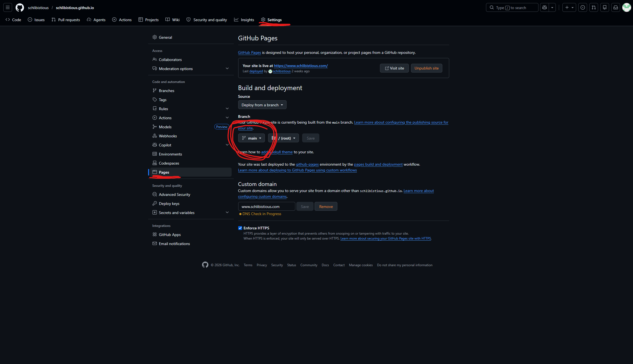Expand the sidebar Actions section chevron
Image resolution: width=633 pixels, height=364 pixels.
[227, 118]
